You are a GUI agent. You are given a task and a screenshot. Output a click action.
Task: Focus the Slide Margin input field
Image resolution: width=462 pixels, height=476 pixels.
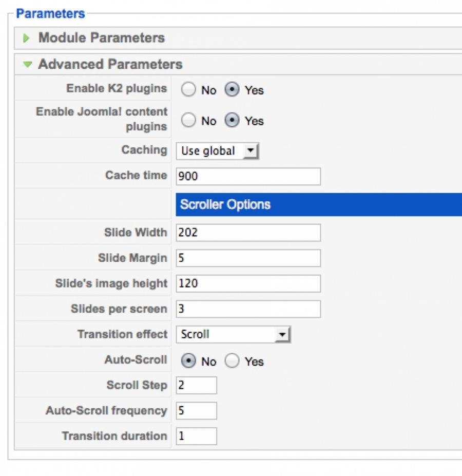coord(248,258)
